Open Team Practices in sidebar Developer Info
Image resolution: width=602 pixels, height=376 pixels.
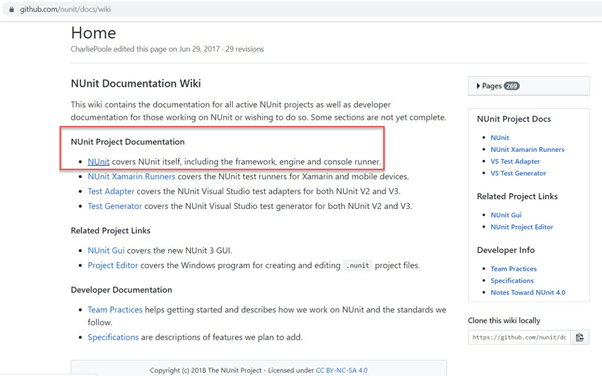513,269
